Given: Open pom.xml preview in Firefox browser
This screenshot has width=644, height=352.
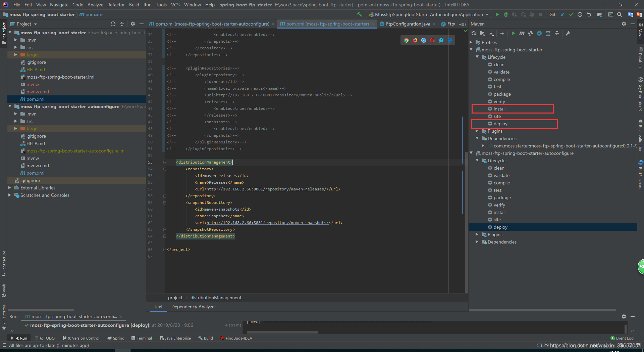Looking at the screenshot, I should pos(415,40).
